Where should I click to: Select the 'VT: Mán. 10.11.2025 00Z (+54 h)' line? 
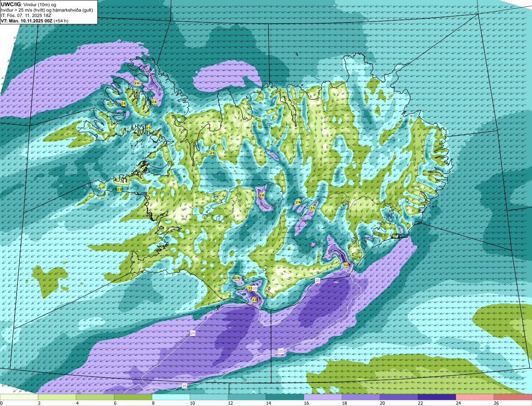pyautogui.click(x=34, y=21)
